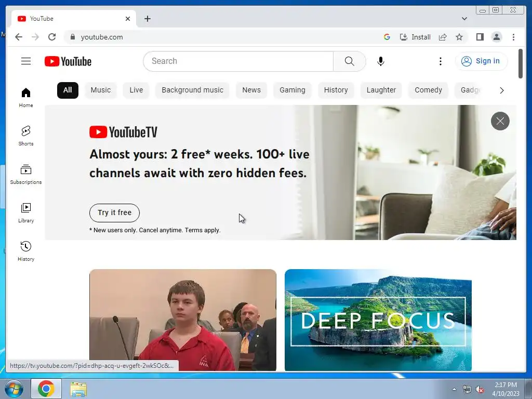Screen dimensions: 532x399
Task: Select the Music filter chip
Action: pos(101,90)
